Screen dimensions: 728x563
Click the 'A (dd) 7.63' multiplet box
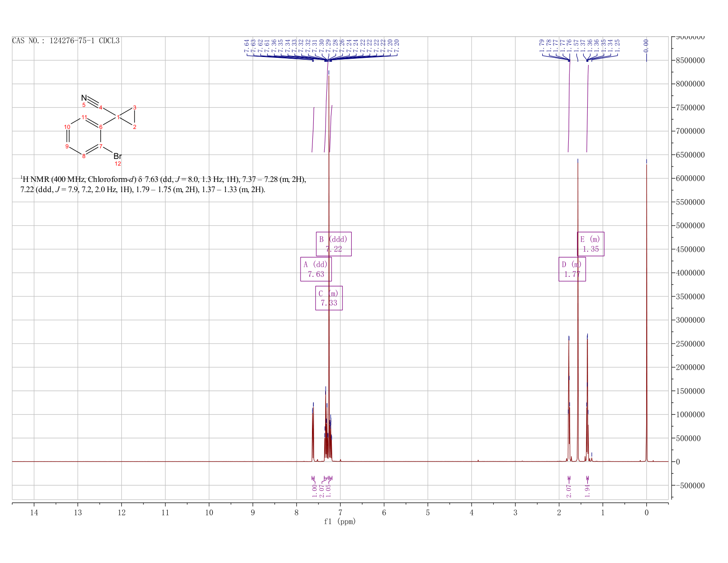(x=316, y=269)
